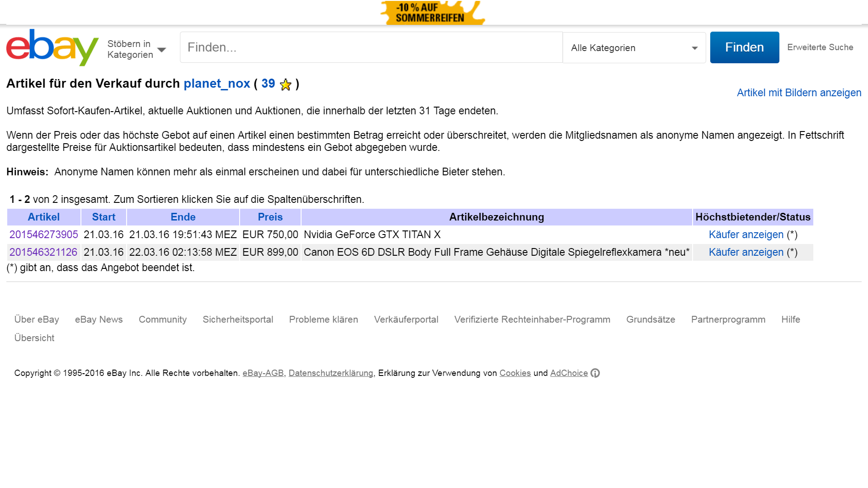Open Verifizierte Rechteinhaber-Programm link

tap(532, 319)
